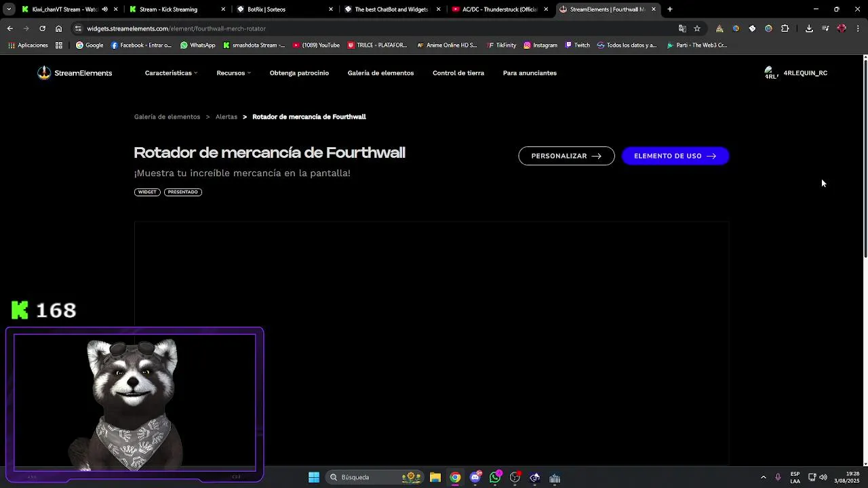
Task: Open the Apps grid shortcut in bookmarks bar
Action: tap(59, 45)
